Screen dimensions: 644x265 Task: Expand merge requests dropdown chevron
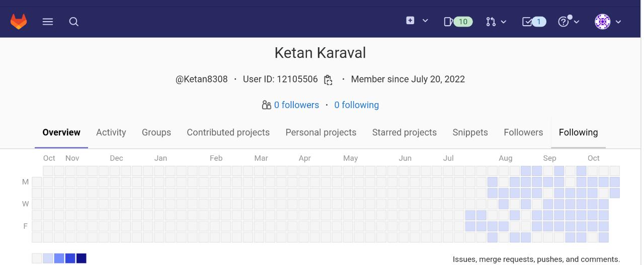504,22
